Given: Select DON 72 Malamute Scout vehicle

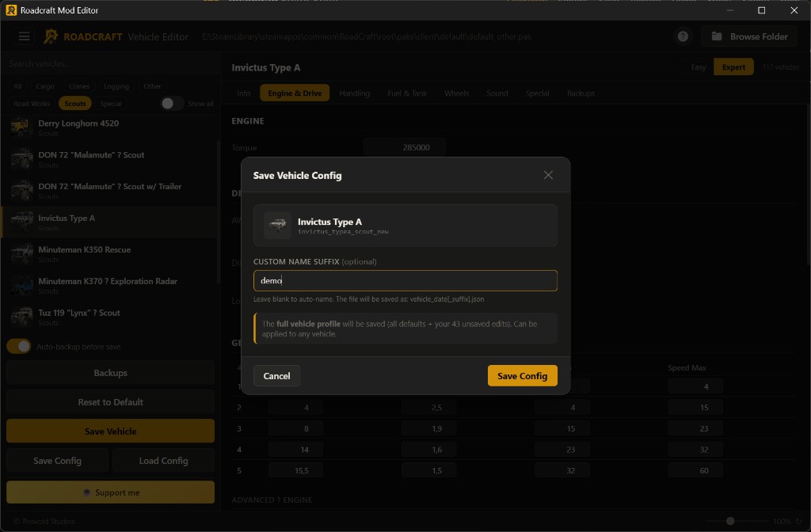Looking at the screenshot, I should (109, 158).
